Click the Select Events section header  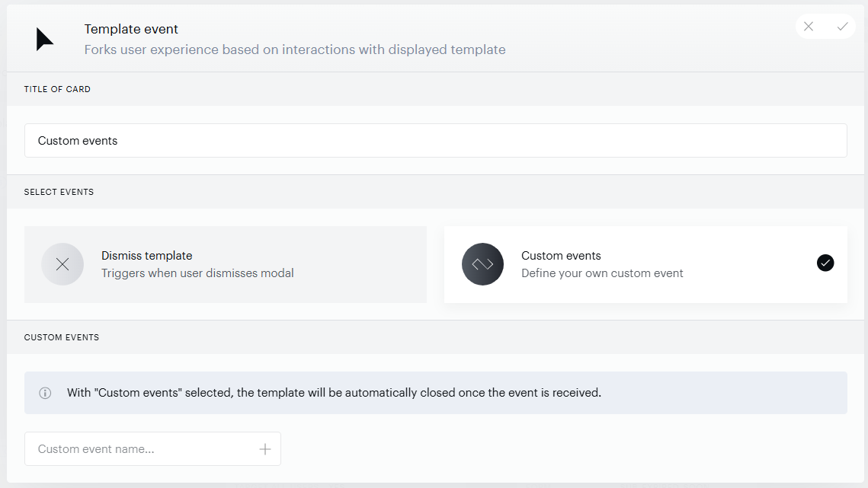coord(59,192)
